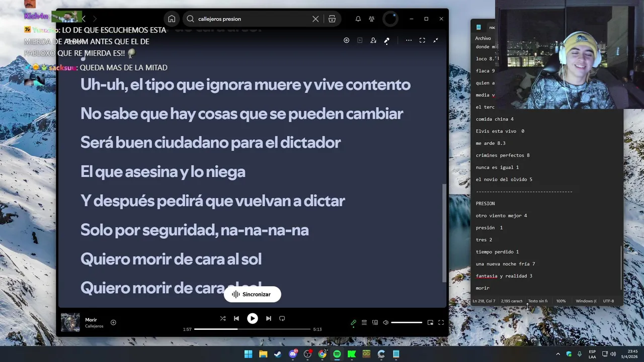644x362 pixels.
Task: Open artist Callejeros link in player
Action: [x=94, y=326]
